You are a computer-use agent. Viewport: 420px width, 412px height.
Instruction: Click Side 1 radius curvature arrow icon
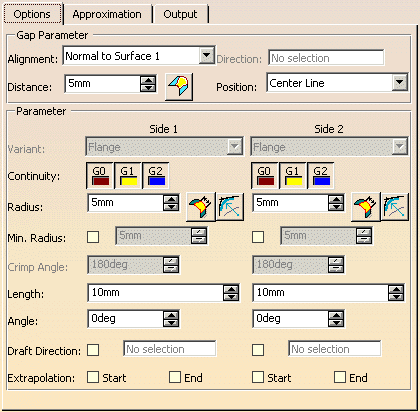(230, 207)
